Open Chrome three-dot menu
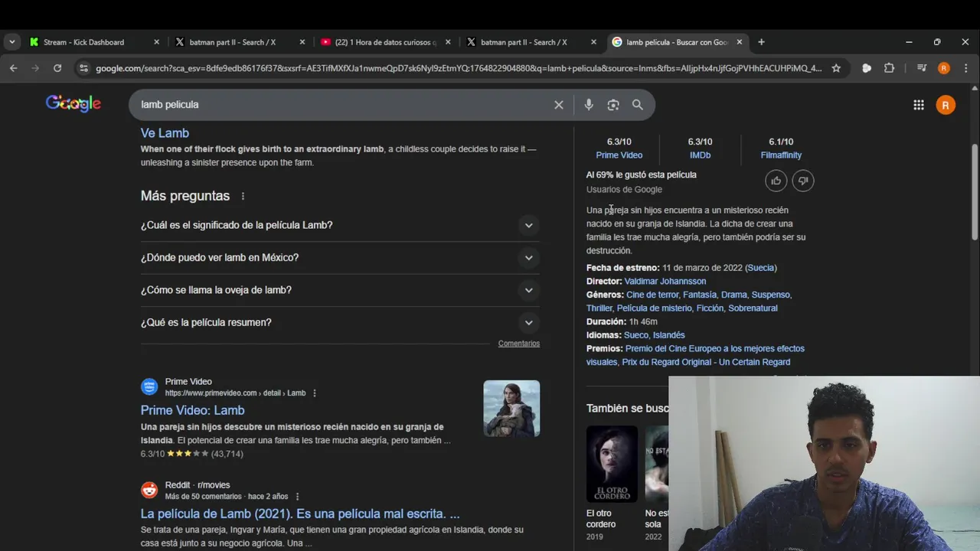The height and width of the screenshot is (551, 980). (x=966, y=68)
